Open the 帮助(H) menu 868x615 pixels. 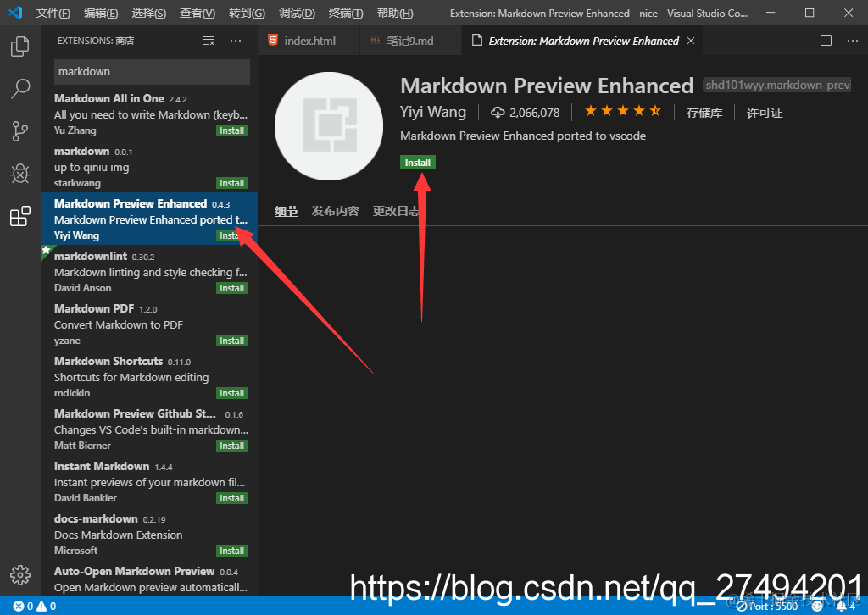coord(395,13)
